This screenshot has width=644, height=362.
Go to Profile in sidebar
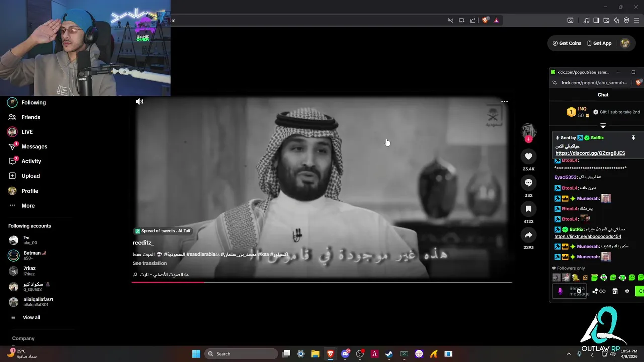(x=23, y=191)
